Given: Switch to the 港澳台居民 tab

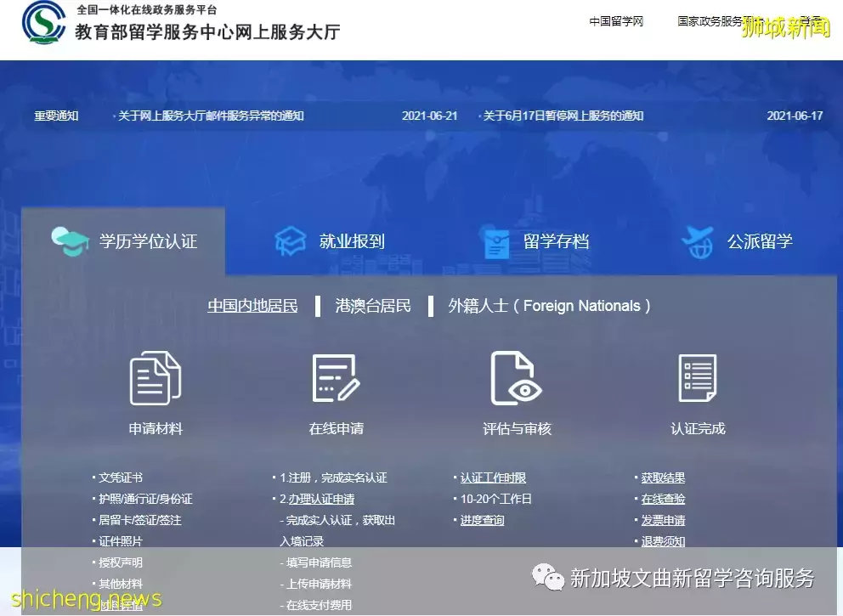Looking at the screenshot, I should [x=371, y=306].
